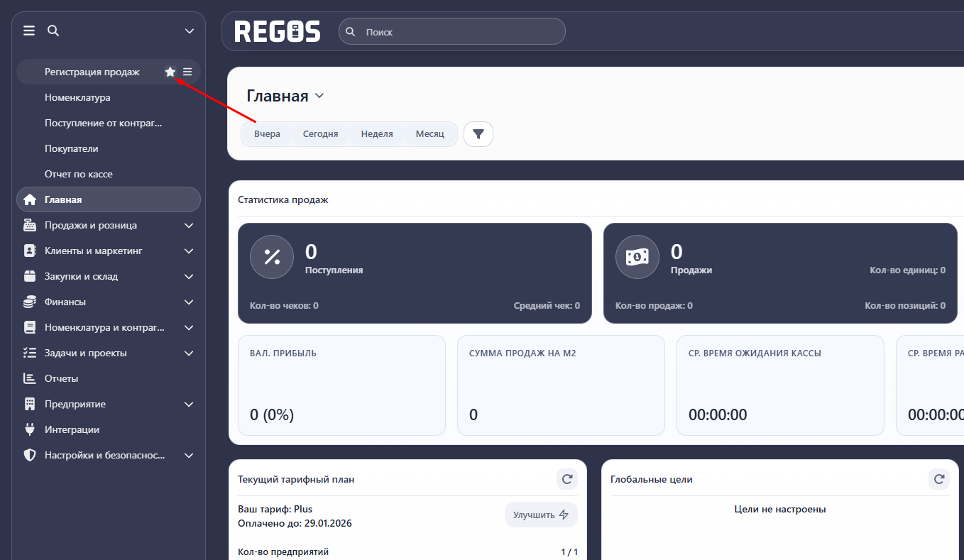Screen dimensions: 964x560
Task: Open list menu icon beside Регистрация продаж
Action: point(187,72)
